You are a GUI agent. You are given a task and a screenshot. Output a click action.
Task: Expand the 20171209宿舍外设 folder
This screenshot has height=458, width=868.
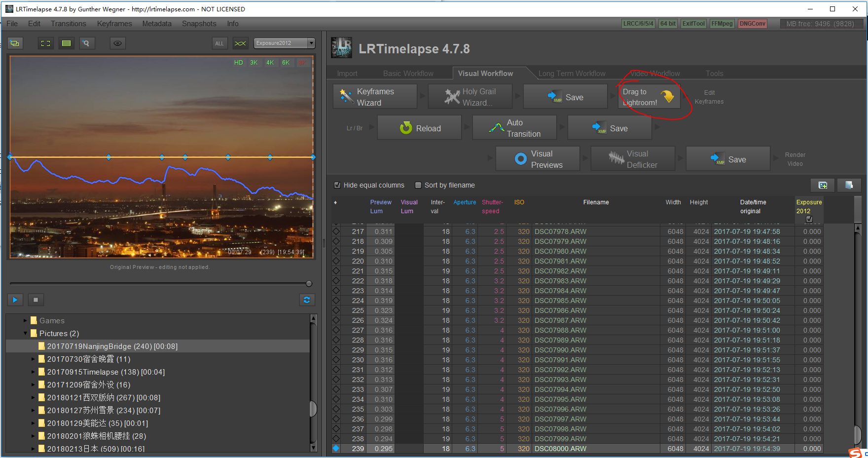(x=33, y=385)
